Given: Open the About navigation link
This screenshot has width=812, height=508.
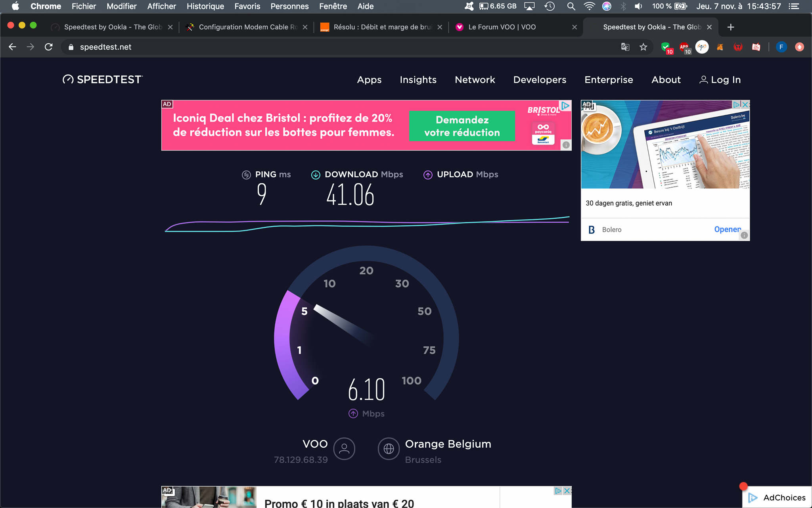Looking at the screenshot, I should point(666,80).
